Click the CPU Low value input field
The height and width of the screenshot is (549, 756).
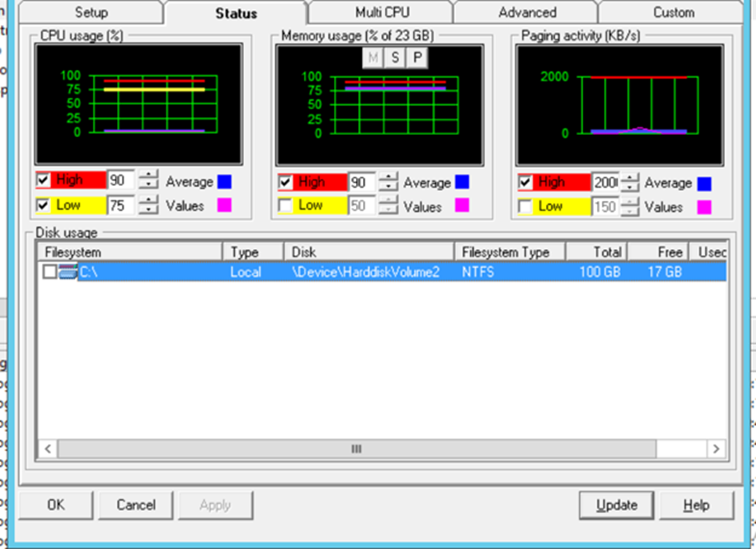click(x=121, y=205)
